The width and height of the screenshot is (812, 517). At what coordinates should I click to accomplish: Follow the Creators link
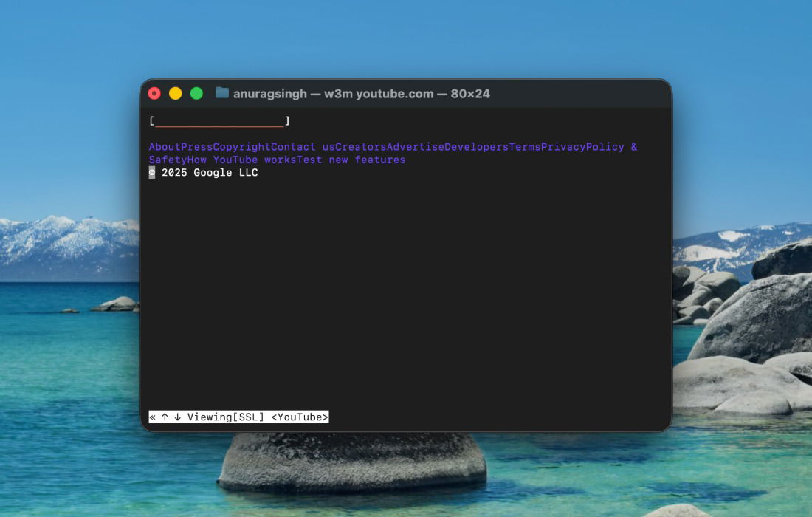click(x=360, y=147)
